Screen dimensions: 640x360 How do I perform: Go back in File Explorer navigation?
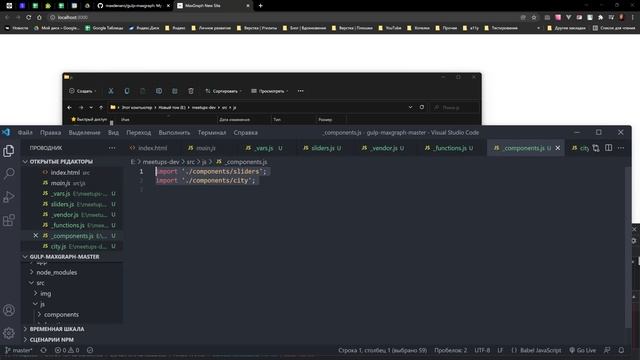pos(69,107)
